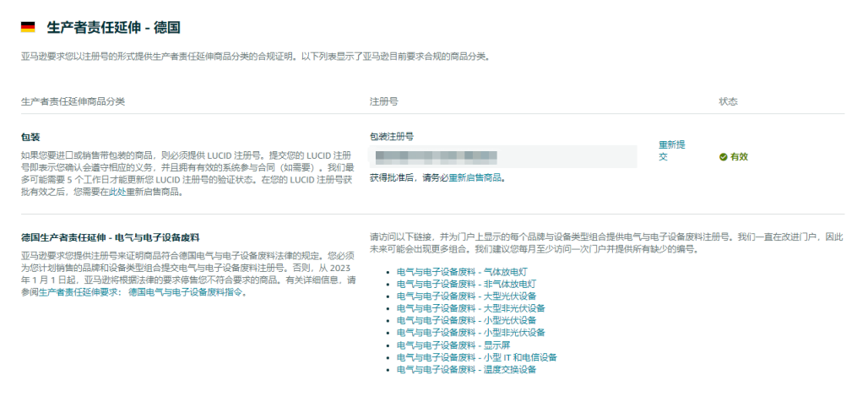Image resolution: width=868 pixels, height=402 pixels.
Task: Click the 德国生产者责任延伸 - 电气与电子设备废料 title
Action: (x=110, y=239)
